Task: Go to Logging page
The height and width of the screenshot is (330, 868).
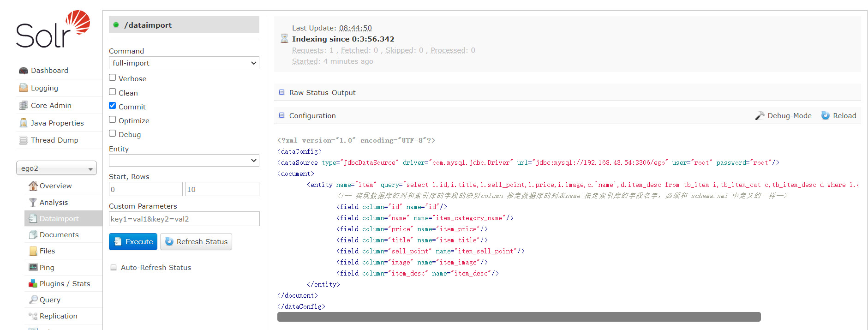Action: [x=44, y=88]
